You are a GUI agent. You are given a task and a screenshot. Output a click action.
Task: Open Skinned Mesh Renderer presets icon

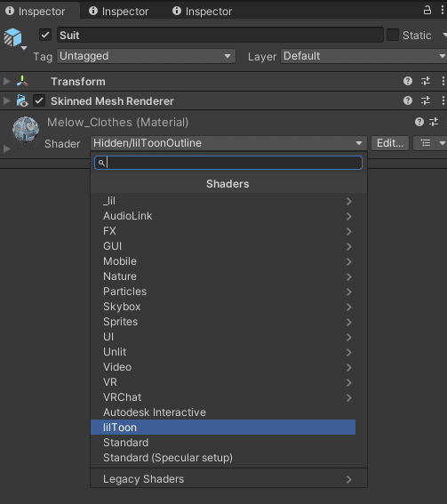point(426,100)
